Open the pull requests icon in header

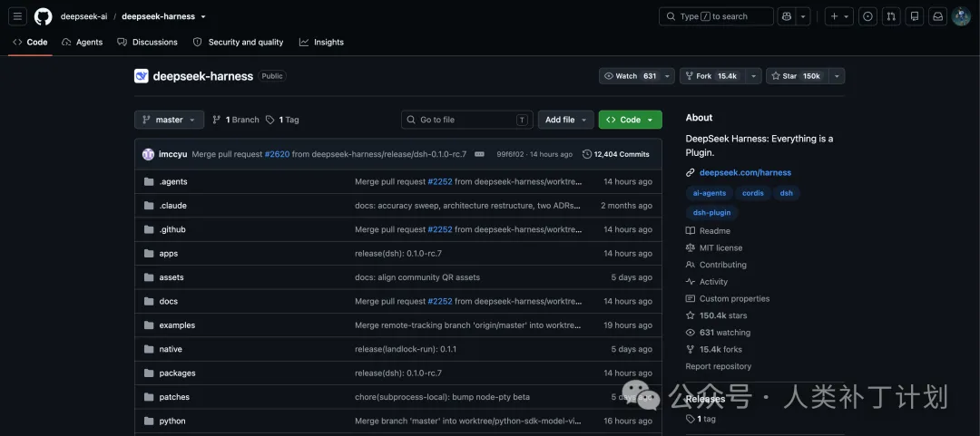891,16
